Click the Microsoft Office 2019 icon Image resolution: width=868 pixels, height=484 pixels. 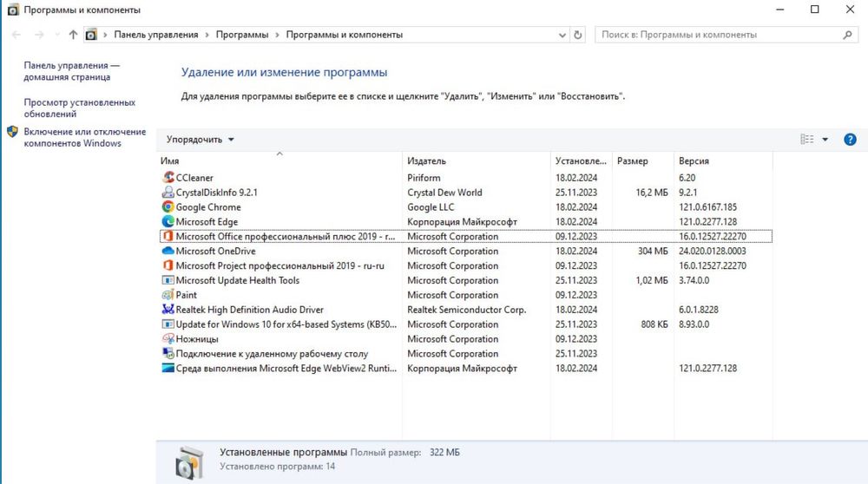click(168, 236)
